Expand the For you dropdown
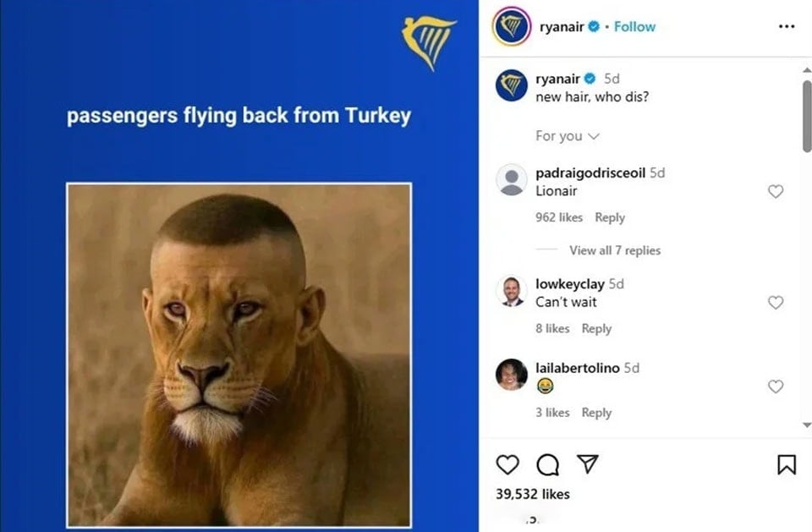The height and width of the screenshot is (532, 812). pyautogui.click(x=567, y=136)
